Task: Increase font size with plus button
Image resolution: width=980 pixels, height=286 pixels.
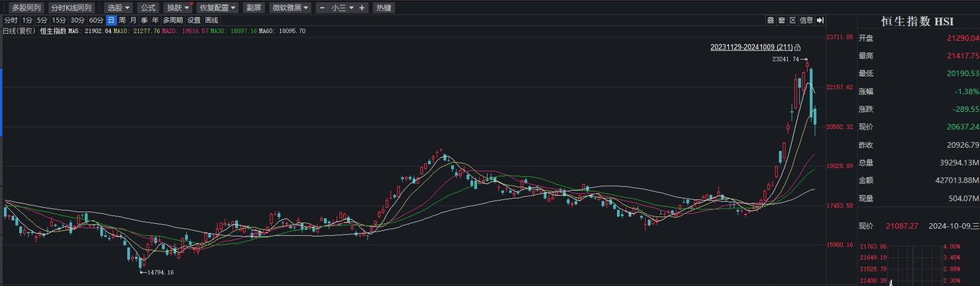Action: click(362, 8)
